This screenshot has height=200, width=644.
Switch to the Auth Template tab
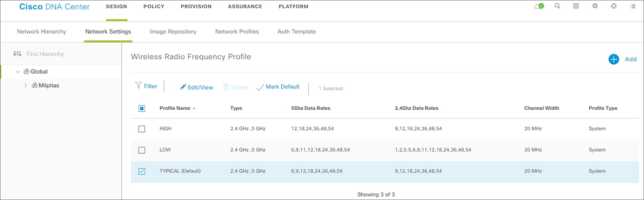(297, 32)
